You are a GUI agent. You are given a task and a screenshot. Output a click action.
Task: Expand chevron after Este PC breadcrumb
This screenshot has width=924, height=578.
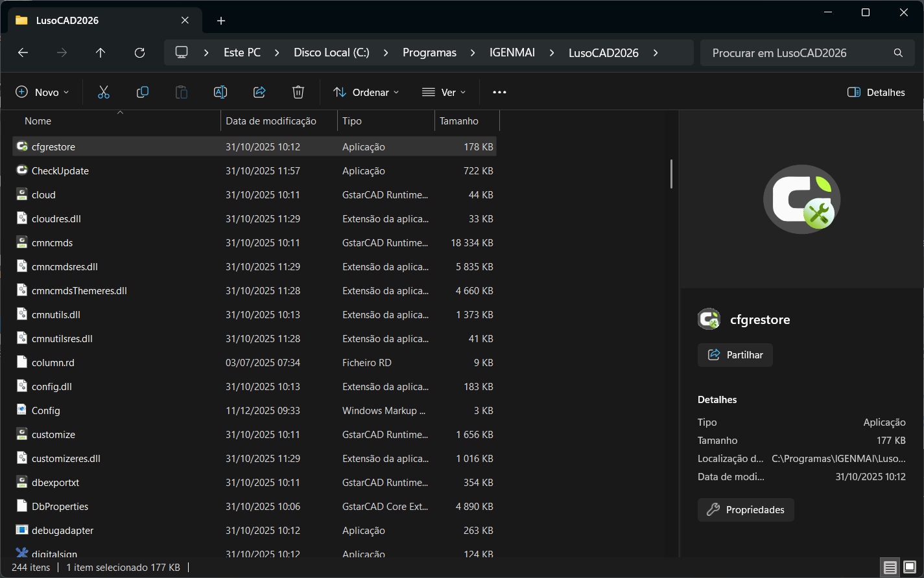pos(278,52)
